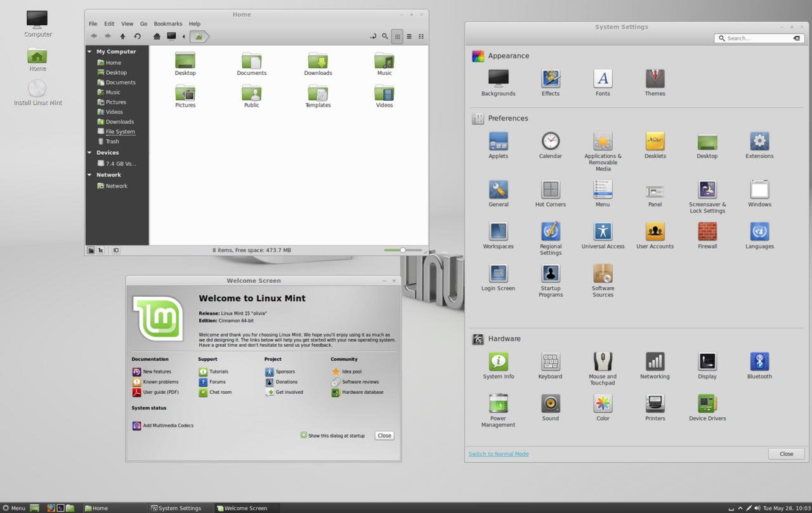This screenshot has width=812, height=513.
Task: Open the Extensions preferences
Action: click(759, 145)
